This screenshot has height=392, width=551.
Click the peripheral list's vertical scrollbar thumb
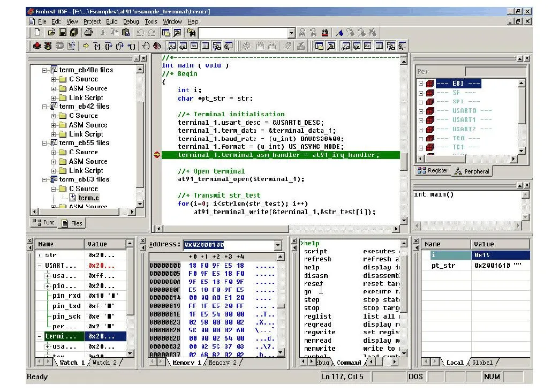coord(522,105)
